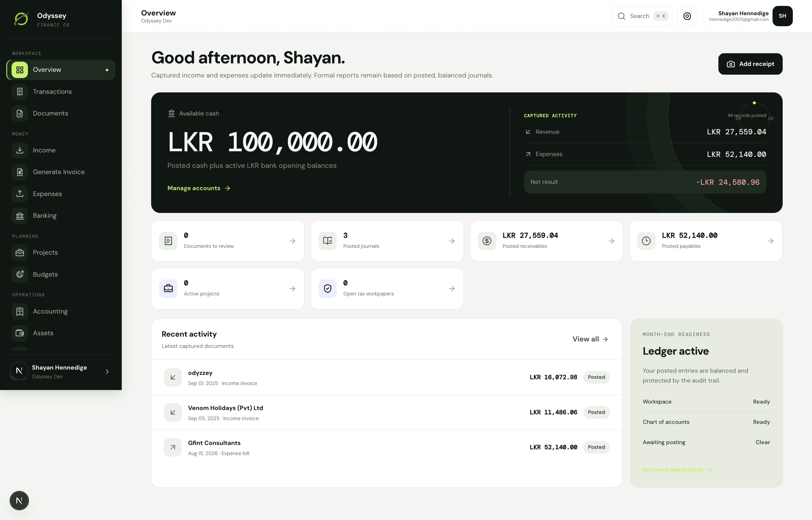Click the Income download-arrow icon
Image resolution: width=812 pixels, height=520 pixels.
pyautogui.click(x=20, y=150)
